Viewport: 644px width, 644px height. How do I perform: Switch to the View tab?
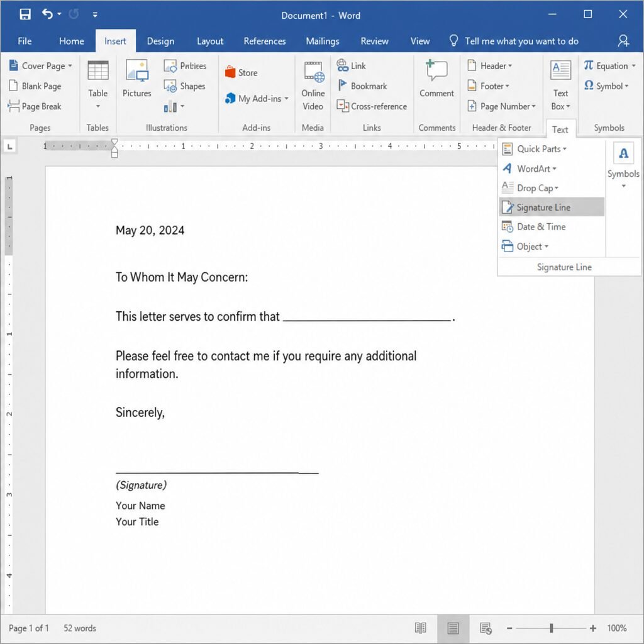point(419,41)
